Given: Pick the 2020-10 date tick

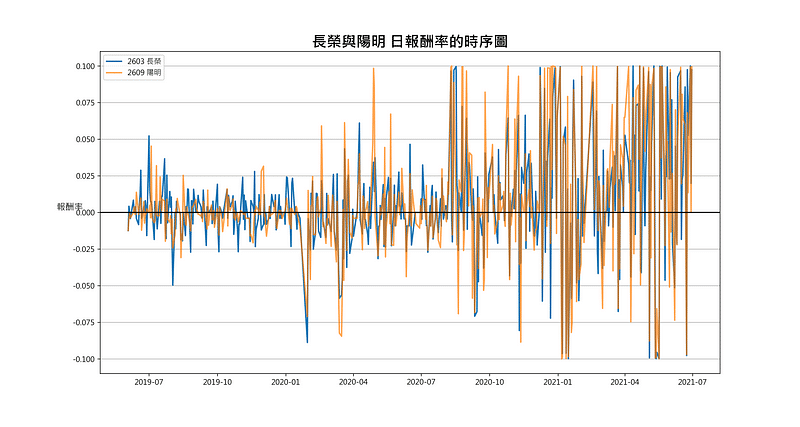Looking at the screenshot, I should [489, 382].
